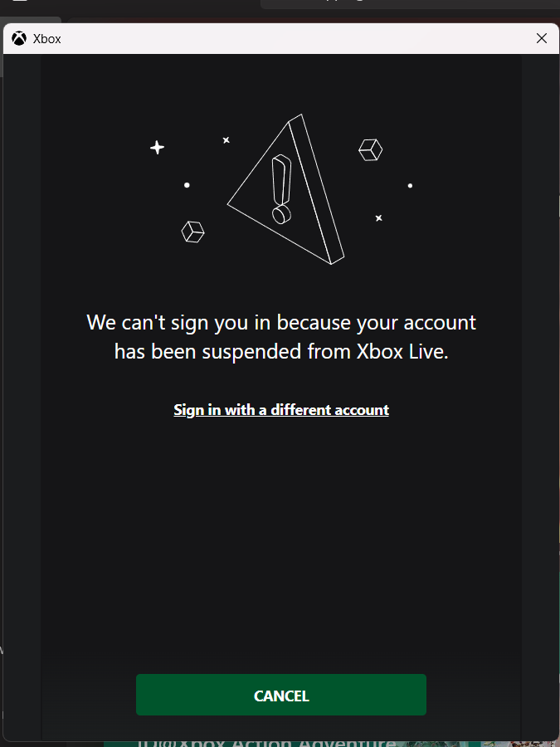Click the exclamation mark inside the triangle
560x747 pixels.
(281, 189)
